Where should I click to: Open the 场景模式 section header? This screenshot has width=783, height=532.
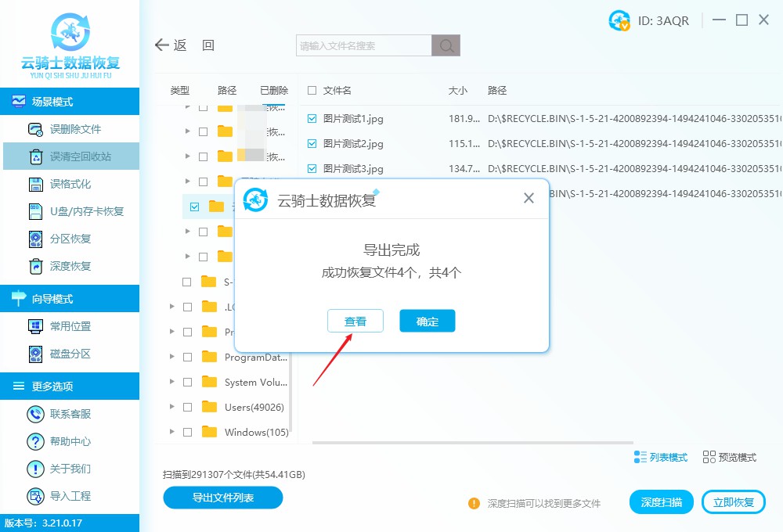[x=70, y=101]
